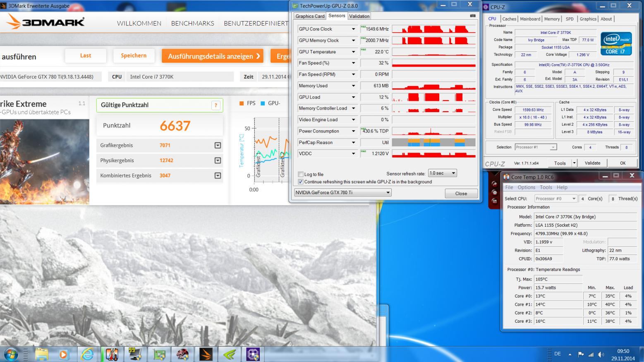The width and height of the screenshot is (644, 362).
Task: Open Action Center flag in system tray
Action: coord(581,354)
